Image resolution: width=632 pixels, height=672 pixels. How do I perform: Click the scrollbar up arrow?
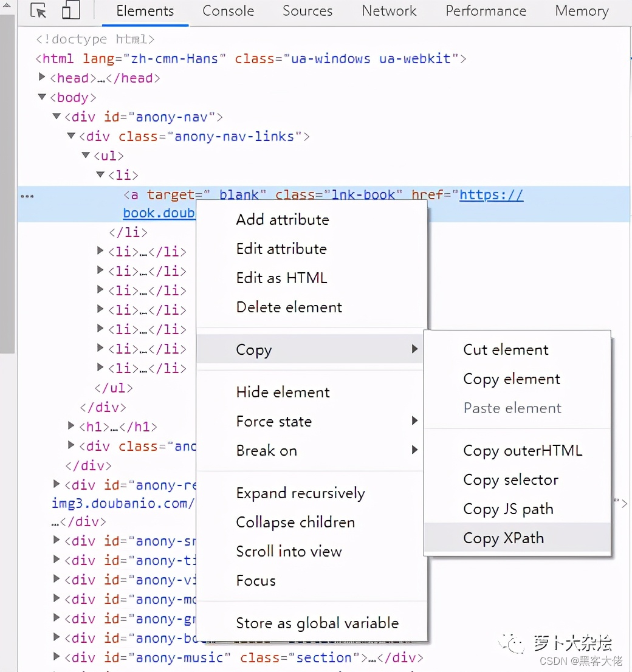(7, 5)
